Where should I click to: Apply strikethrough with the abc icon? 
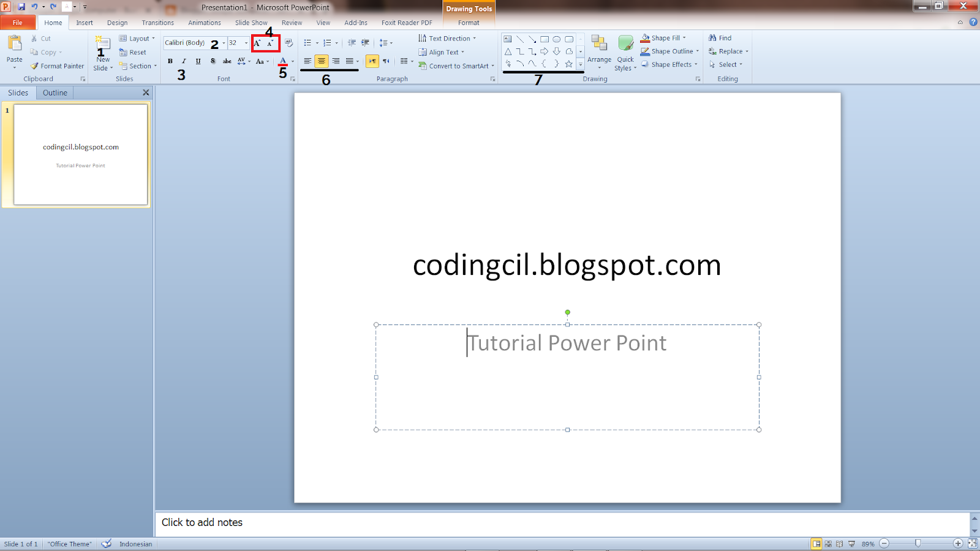tap(227, 61)
